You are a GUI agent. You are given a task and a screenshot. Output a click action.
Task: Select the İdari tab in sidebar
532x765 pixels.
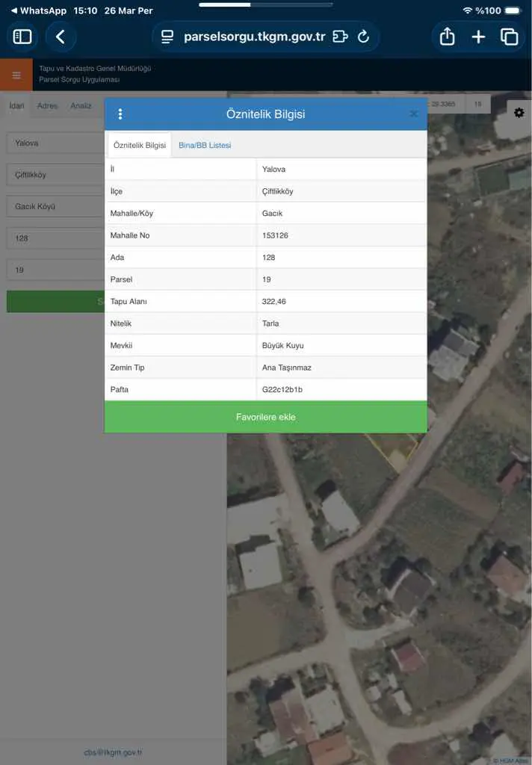[x=16, y=105]
